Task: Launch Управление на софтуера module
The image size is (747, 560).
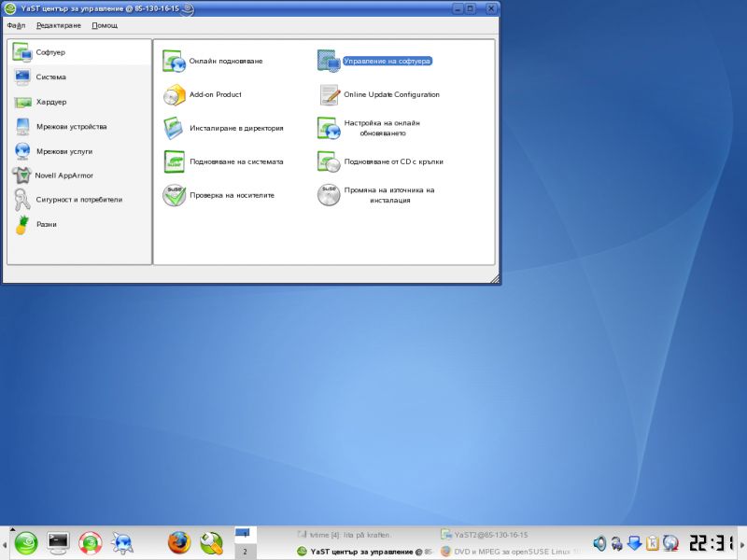Action: pyautogui.click(x=375, y=61)
